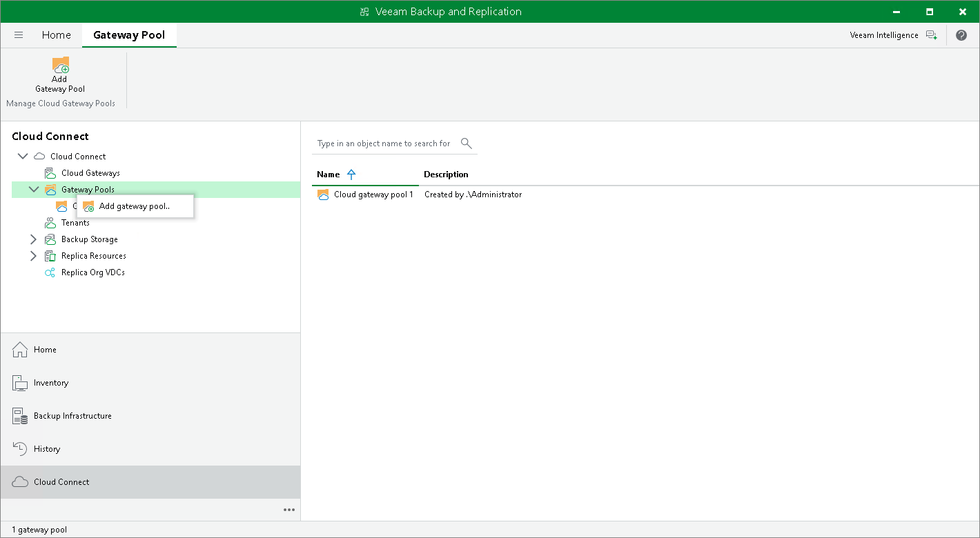Click the Inventory navigation icon

coord(21,383)
